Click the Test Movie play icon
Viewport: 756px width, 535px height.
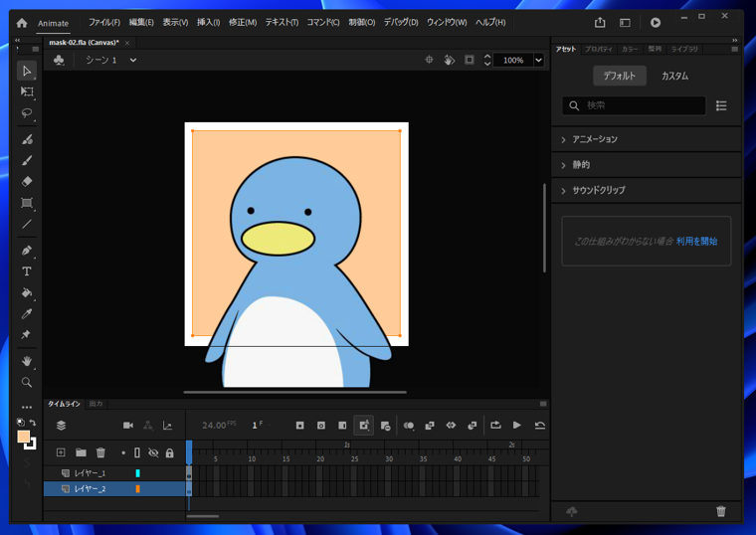click(656, 23)
